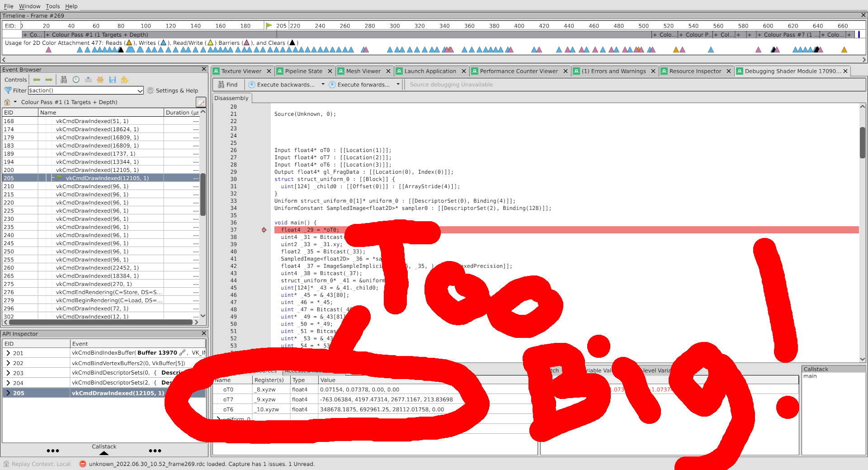Expand API Inspector event 201
This screenshot has height=470, width=868.
tap(8, 353)
